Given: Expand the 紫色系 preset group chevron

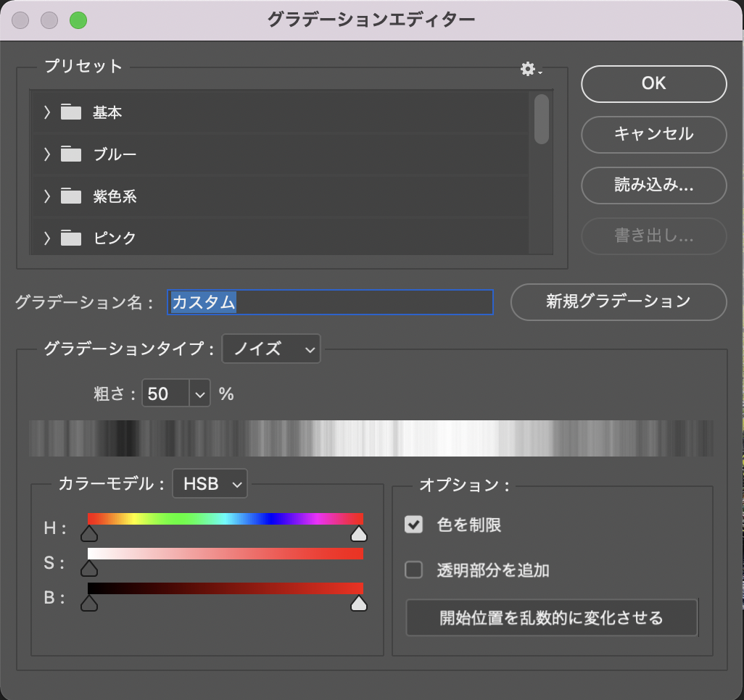Looking at the screenshot, I should 47,196.
